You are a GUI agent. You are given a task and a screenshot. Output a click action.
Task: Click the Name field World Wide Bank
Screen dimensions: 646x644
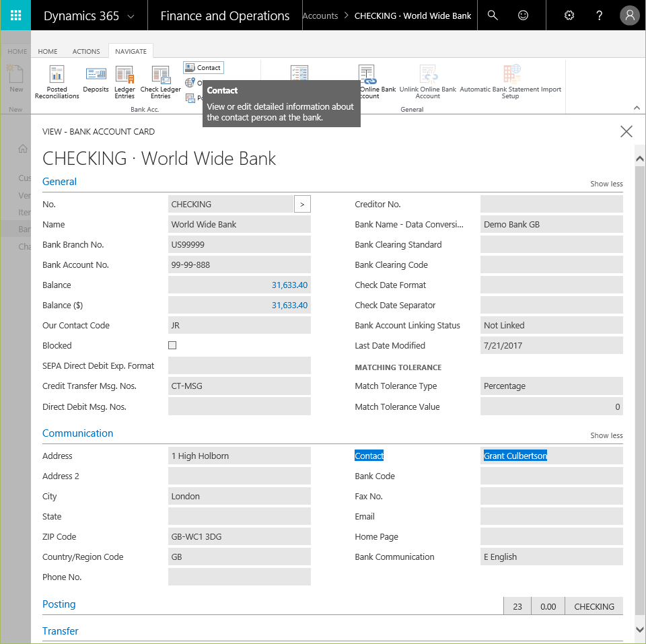click(x=240, y=225)
